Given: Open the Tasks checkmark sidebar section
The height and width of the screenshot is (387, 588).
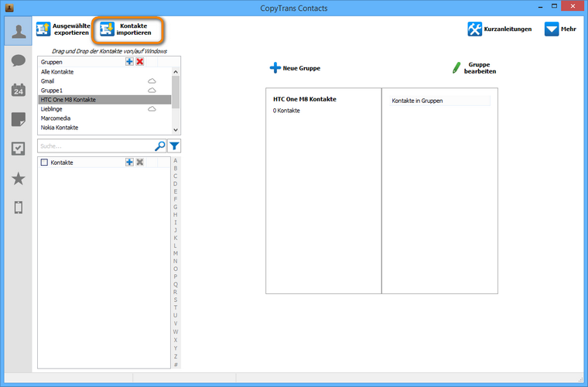Looking at the screenshot, I should [19, 149].
